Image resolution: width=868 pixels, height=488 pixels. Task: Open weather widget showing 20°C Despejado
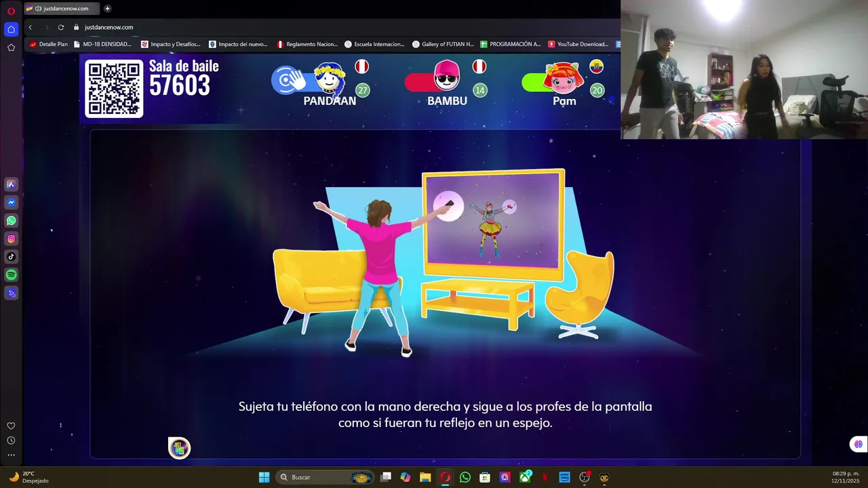(x=28, y=477)
